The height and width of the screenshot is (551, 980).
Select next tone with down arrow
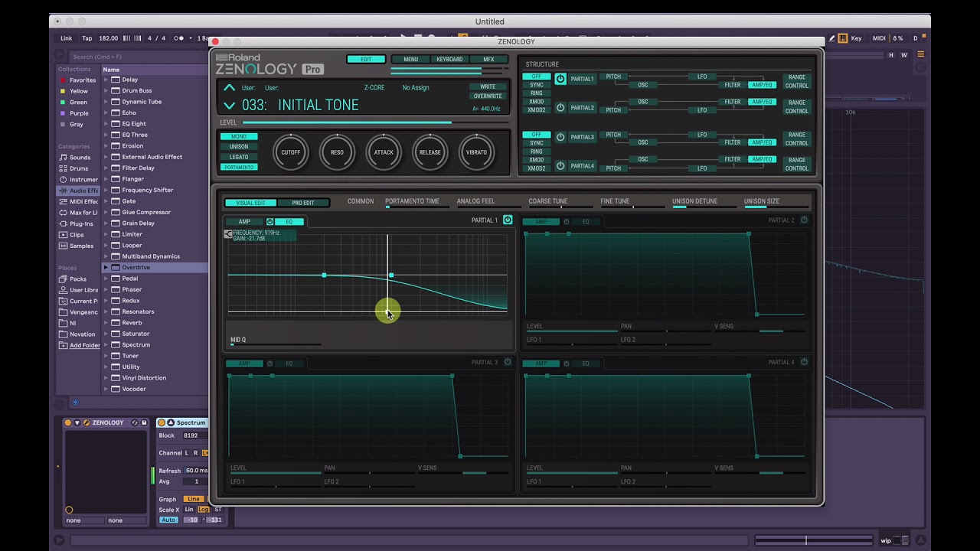229,106
